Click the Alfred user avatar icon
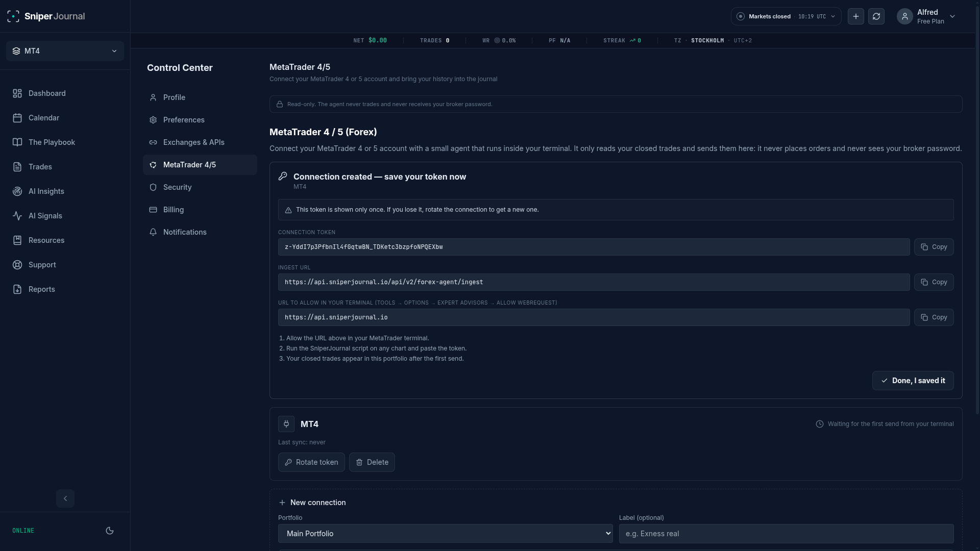Screen dimensions: 980x551 coord(905,16)
